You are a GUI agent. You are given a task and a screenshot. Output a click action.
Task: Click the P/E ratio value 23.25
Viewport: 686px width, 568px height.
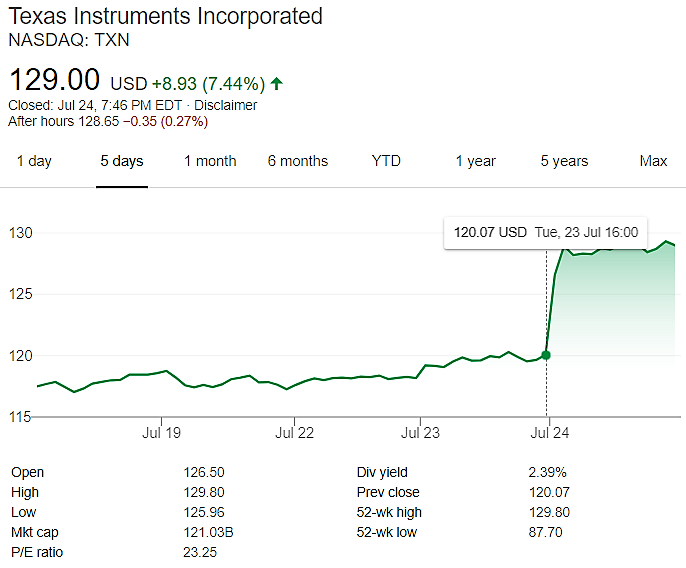tap(200, 552)
